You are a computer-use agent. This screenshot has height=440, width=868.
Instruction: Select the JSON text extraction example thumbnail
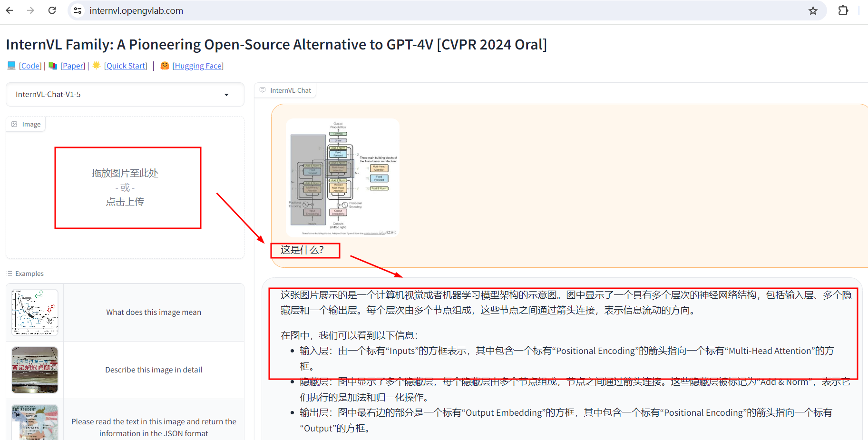pos(34,422)
